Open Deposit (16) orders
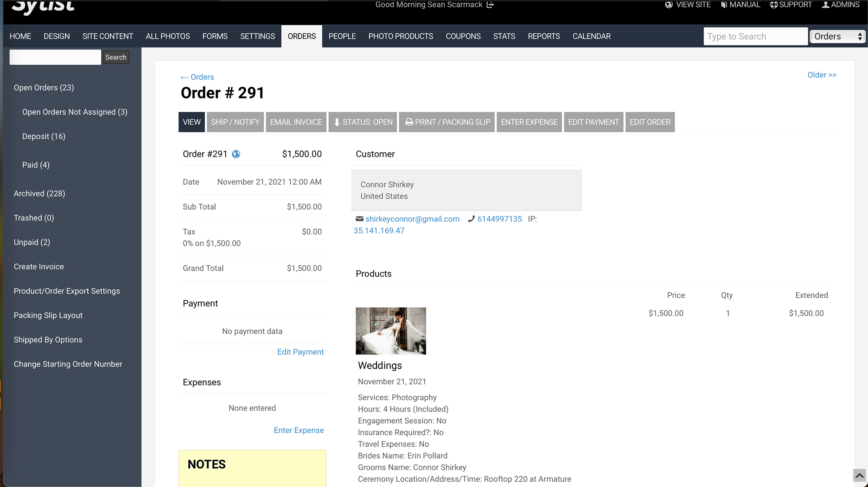This screenshot has width=868, height=487. coord(44,136)
